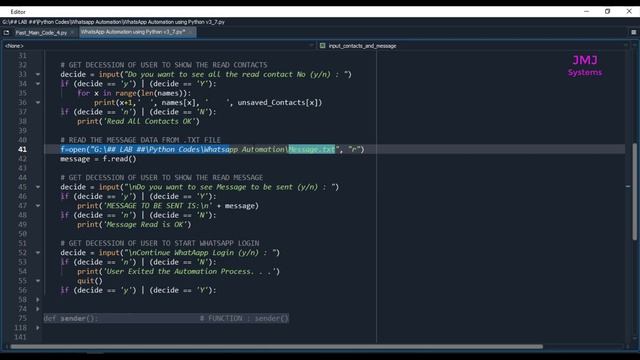
Task: Open the input_contacts_and_message function dropdown
Action: (474, 46)
